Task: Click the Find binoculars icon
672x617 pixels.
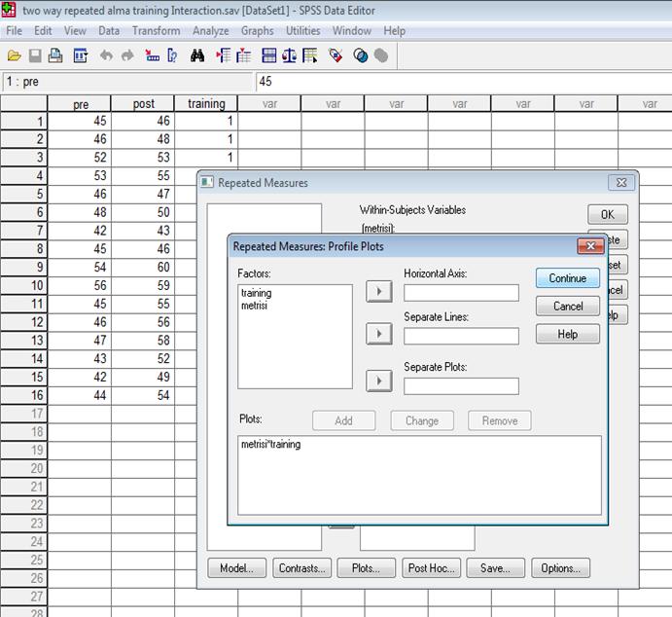Action: click(197, 55)
